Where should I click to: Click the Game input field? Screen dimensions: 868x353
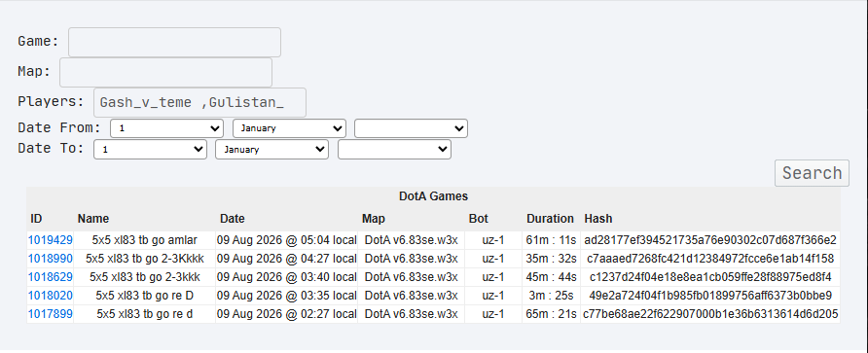point(174,42)
